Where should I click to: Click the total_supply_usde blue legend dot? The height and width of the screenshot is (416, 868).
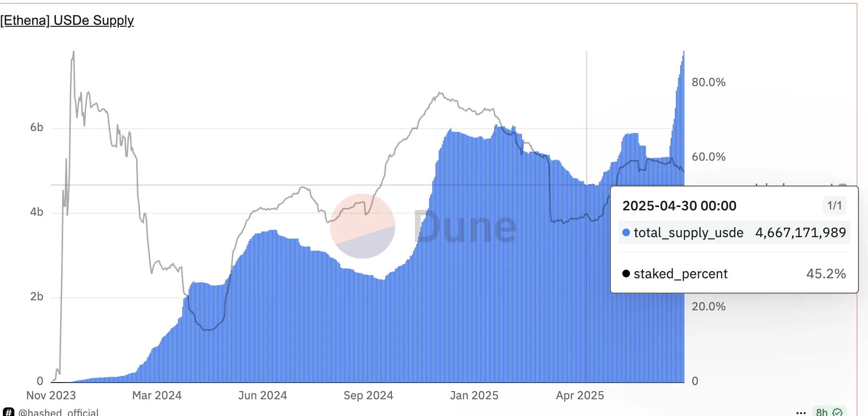click(626, 233)
